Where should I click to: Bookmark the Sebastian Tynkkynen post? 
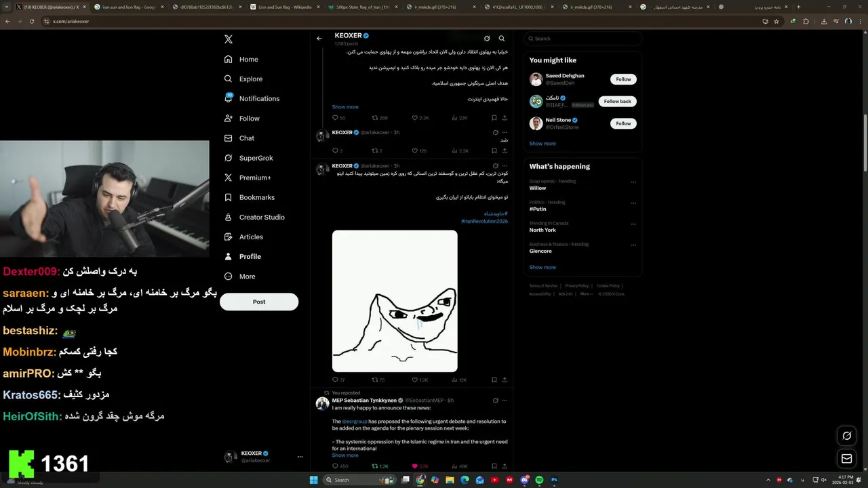coord(494,466)
